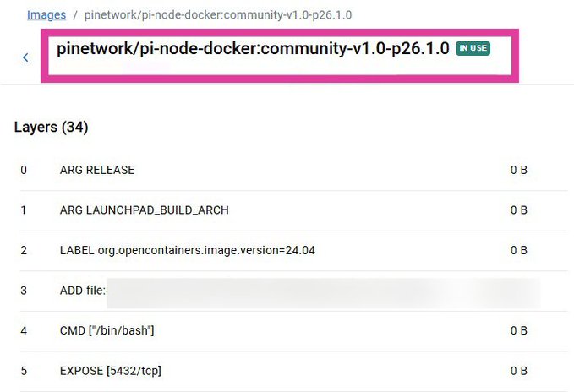Viewport: 574px width, 392px height.
Task: Go back using the left chevron arrow
Action: coord(25,57)
